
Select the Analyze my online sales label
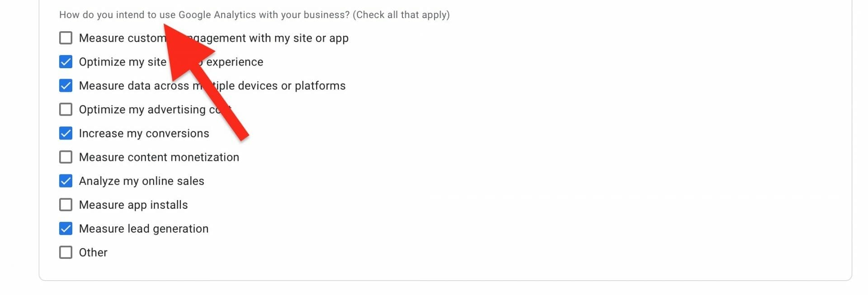coord(142,181)
